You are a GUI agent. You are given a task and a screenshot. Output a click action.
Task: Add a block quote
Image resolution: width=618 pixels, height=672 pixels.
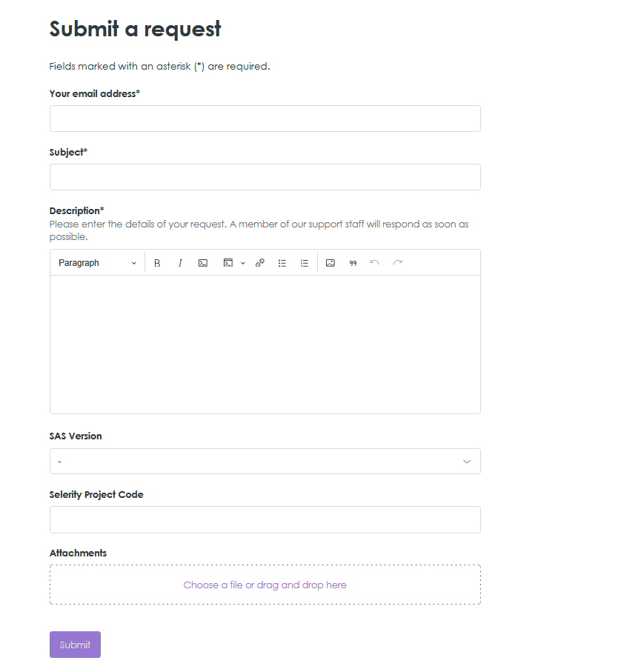click(353, 263)
